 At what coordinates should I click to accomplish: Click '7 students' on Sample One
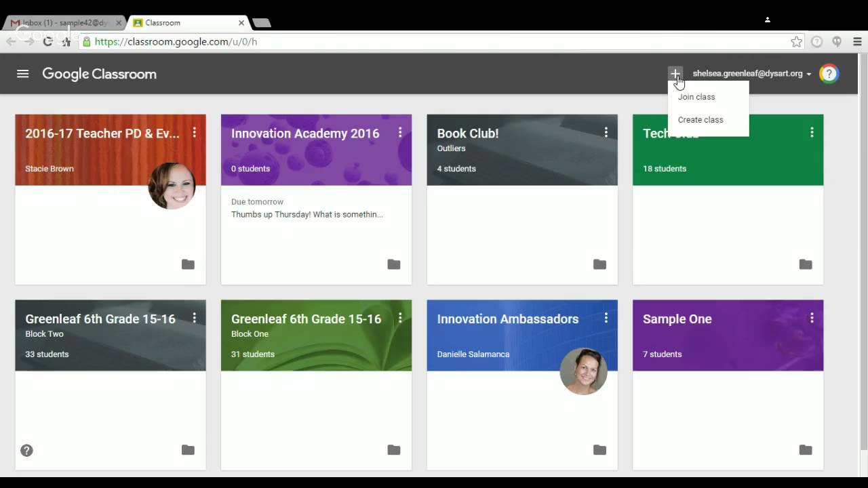[x=663, y=354]
